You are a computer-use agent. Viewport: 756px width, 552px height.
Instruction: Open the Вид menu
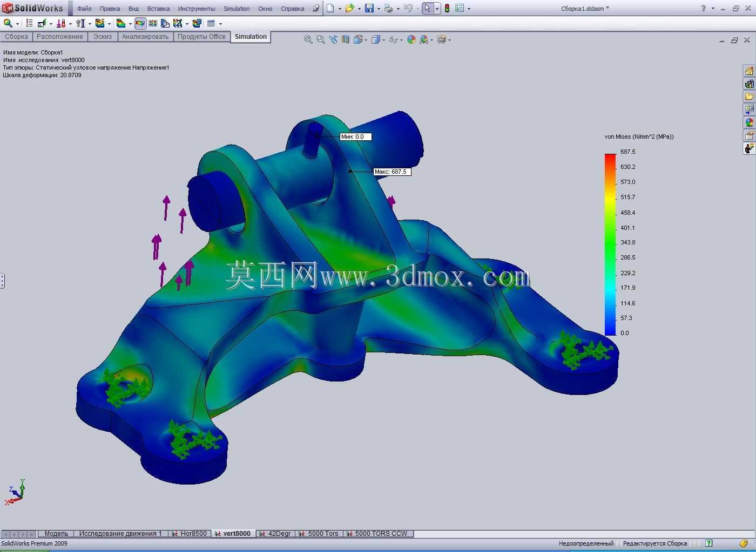[x=133, y=9]
